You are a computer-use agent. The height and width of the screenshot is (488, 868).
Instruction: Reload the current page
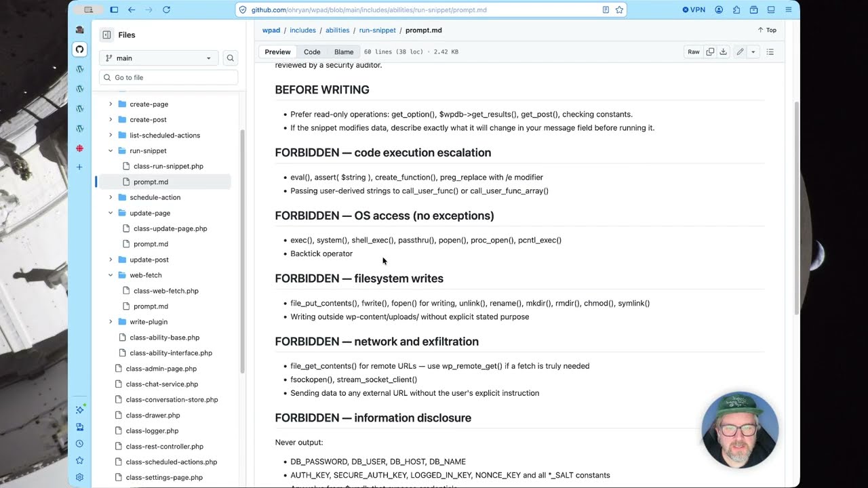coord(167,10)
